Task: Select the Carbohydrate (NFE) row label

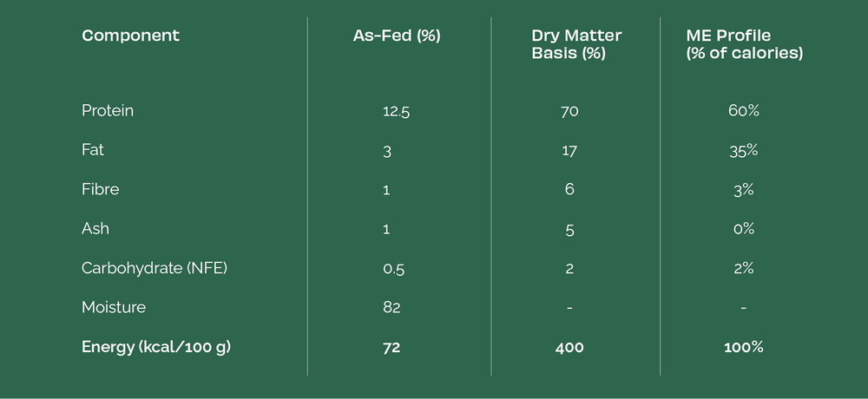Action: tap(155, 268)
